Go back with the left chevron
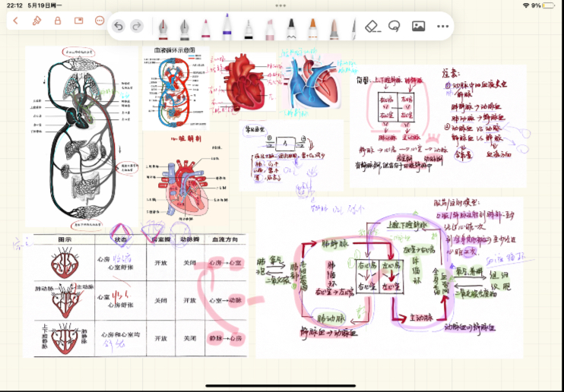The image size is (564, 392). [x=15, y=21]
